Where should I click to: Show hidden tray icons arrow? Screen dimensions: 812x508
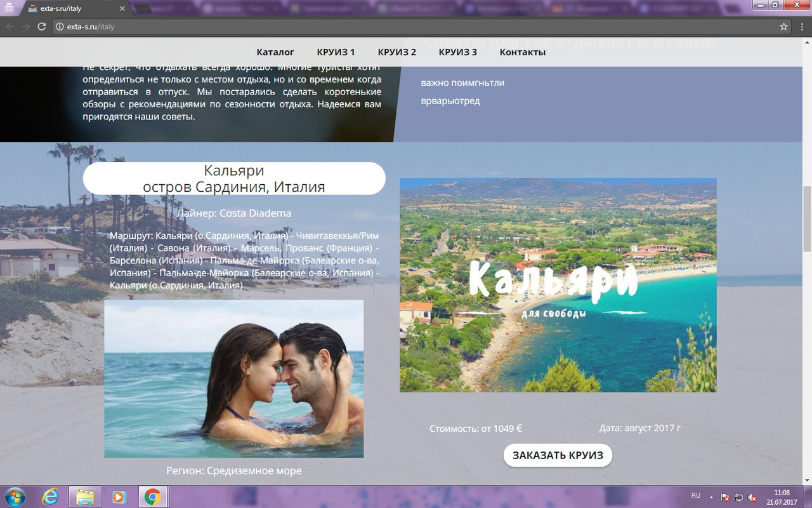point(711,497)
